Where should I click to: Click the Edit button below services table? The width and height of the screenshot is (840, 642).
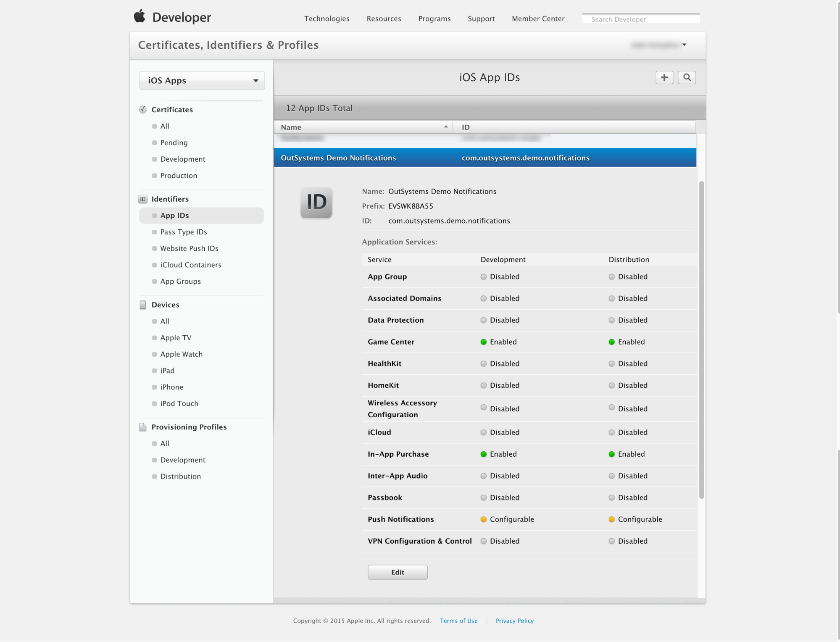click(397, 572)
